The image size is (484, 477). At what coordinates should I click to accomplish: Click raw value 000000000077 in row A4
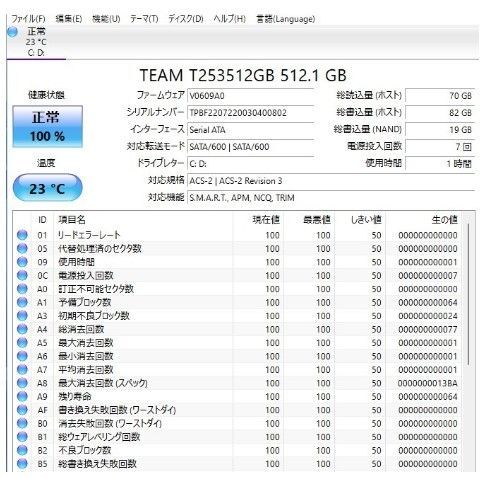tap(428, 329)
